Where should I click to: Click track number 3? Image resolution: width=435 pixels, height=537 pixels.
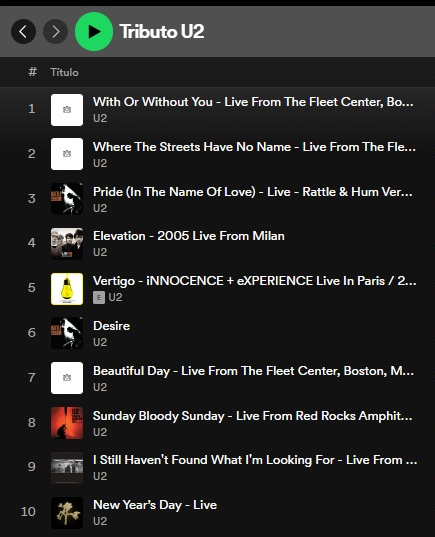pos(32,199)
